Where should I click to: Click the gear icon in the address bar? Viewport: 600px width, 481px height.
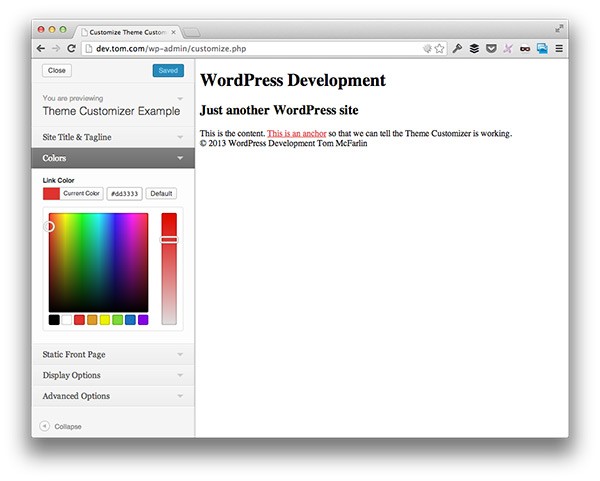(x=427, y=49)
